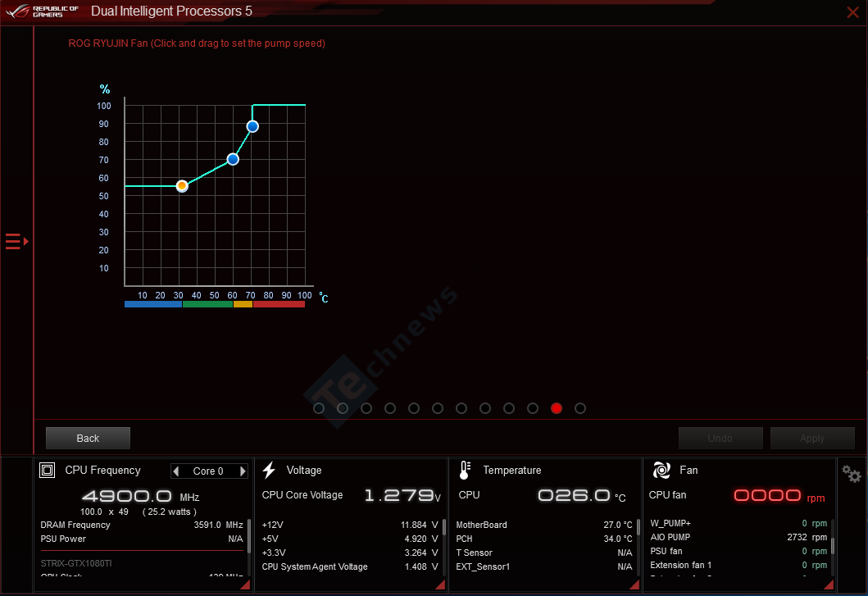
Task: Select the tenth page indicator dot
Action: 533,408
